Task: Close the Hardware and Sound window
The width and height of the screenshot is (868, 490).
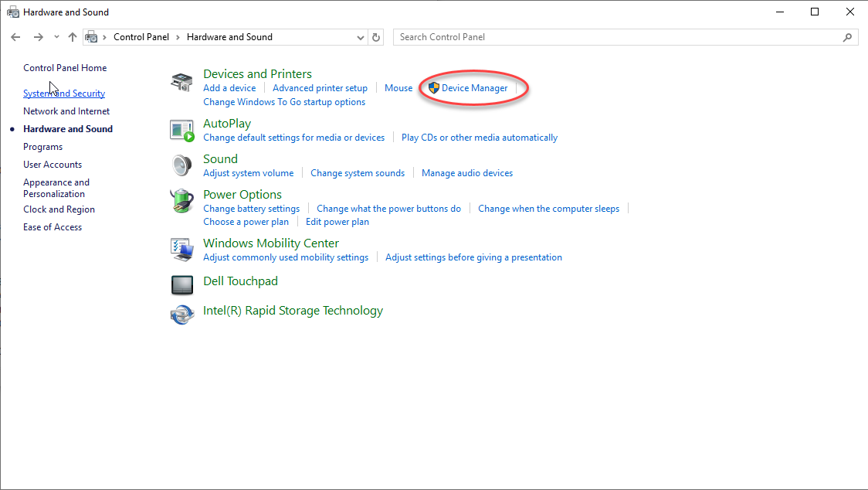Action: 850,12
